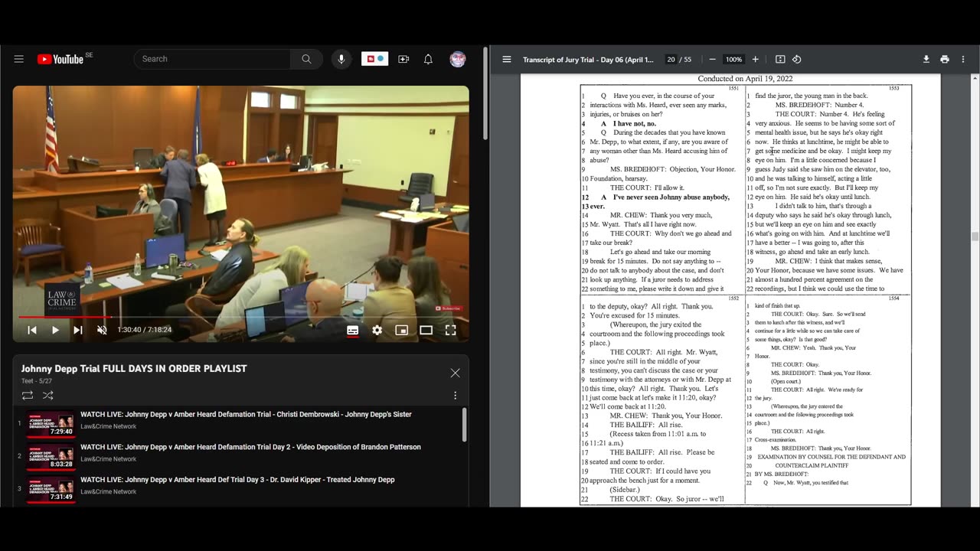Screen dimensions: 980x551
Task: Toggle the PDF viewer sidebar menu
Action: click(506, 60)
